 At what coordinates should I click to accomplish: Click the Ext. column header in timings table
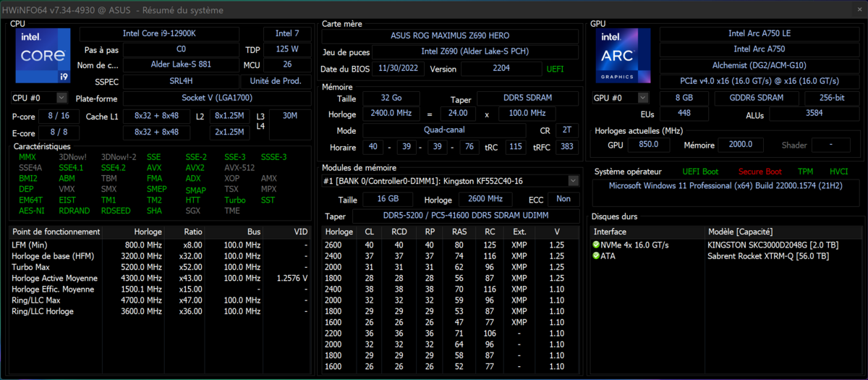(x=519, y=232)
